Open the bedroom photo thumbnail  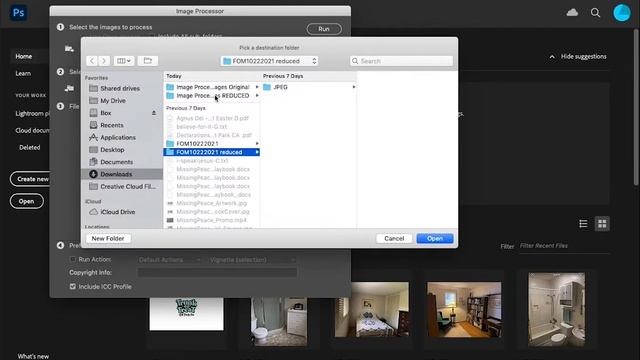(x=372, y=309)
